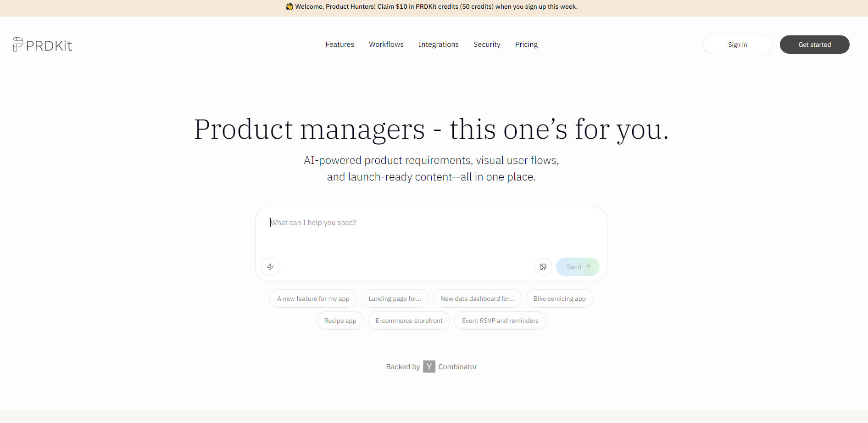Screen dimensions: 868x423
Task: Select the 'Bike servicing app' suggestion
Action: click(559, 299)
